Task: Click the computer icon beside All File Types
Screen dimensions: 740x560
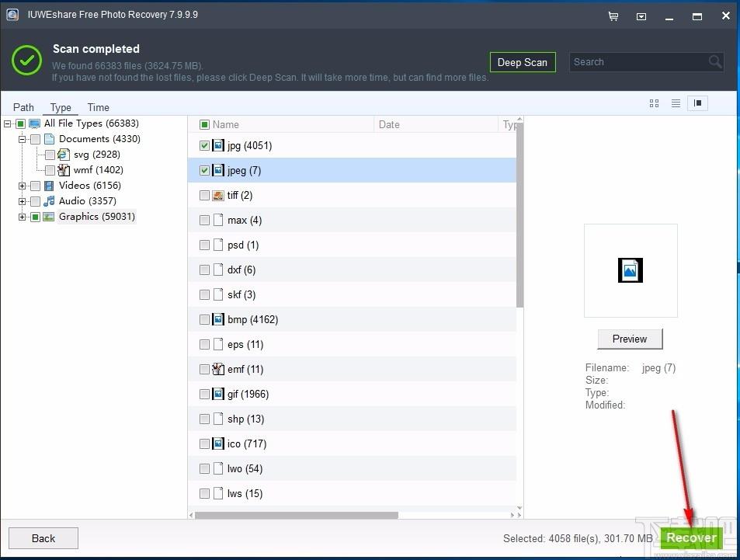Action: coord(34,123)
